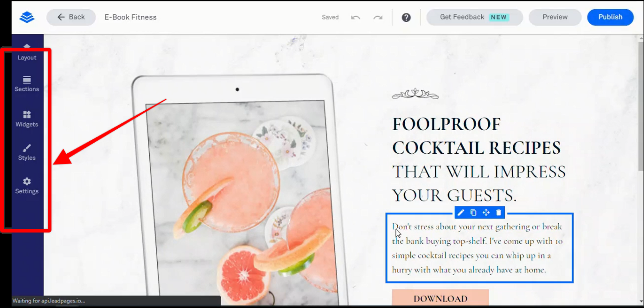This screenshot has width=644, height=308.
Task: Select the THAT WILL IMPRESS YOUR GUESTS text
Action: point(478,183)
